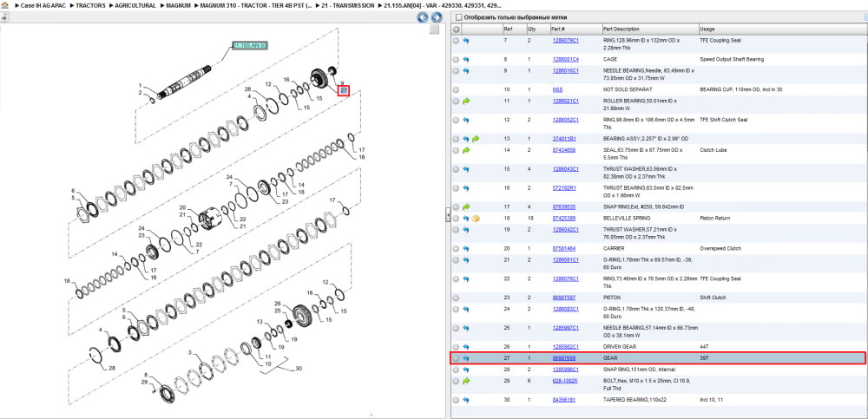Toggle 'Отобразить только выбранные метки' checkbox
Screen dimensions: 868x419
coord(457,17)
